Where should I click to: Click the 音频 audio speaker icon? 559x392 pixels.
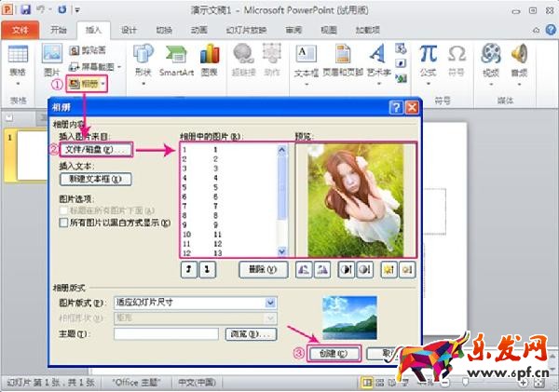(520, 53)
